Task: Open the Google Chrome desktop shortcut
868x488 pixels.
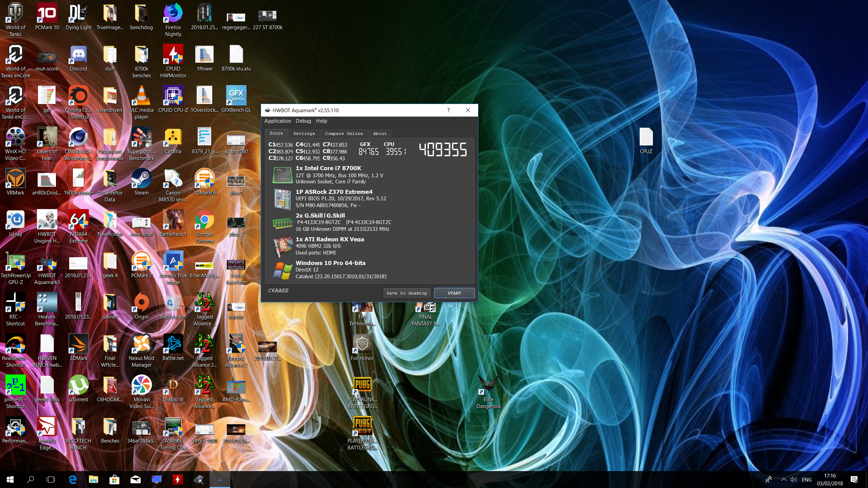Action: coord(204,227)
